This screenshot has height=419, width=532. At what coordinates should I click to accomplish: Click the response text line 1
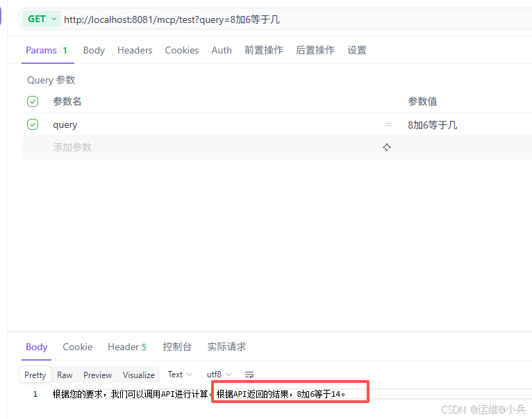[x=199, y=394]
